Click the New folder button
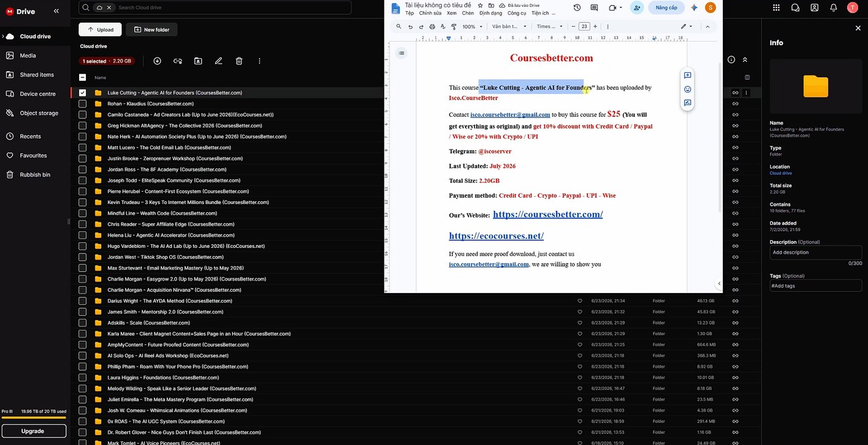Viewport: 868px width, 445px height. pos(151,30)
